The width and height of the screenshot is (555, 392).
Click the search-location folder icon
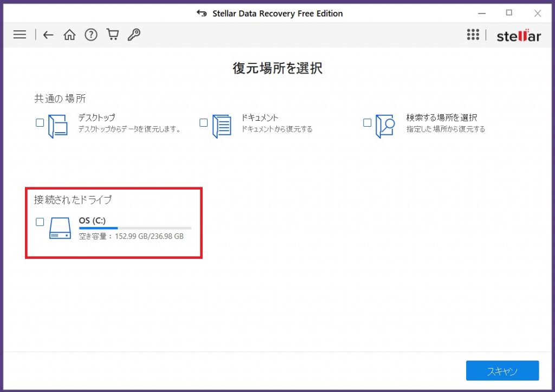point(385,126)
